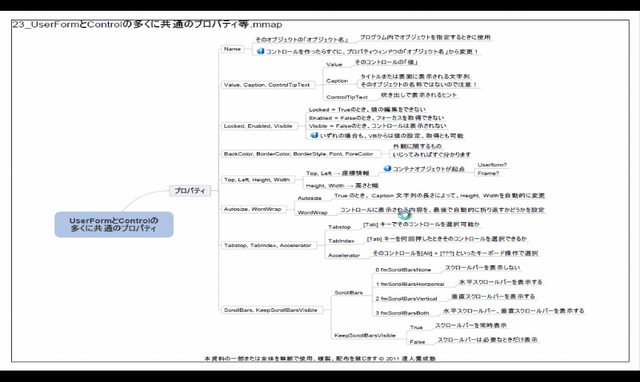Viewport: 640px width, 382px height.
Task: Select the central UserFormとControl topic node
Action: (114, 224)
